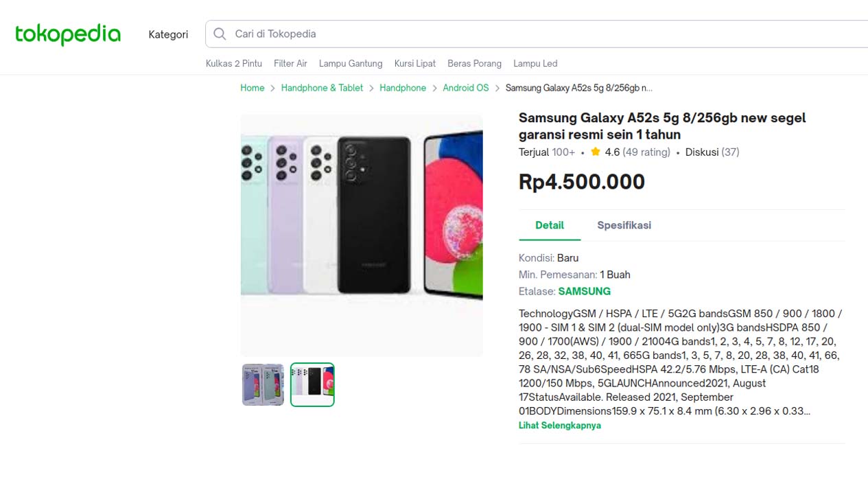Click the search input field
Screen dimensions: 868x488
[x=412, y=34]
